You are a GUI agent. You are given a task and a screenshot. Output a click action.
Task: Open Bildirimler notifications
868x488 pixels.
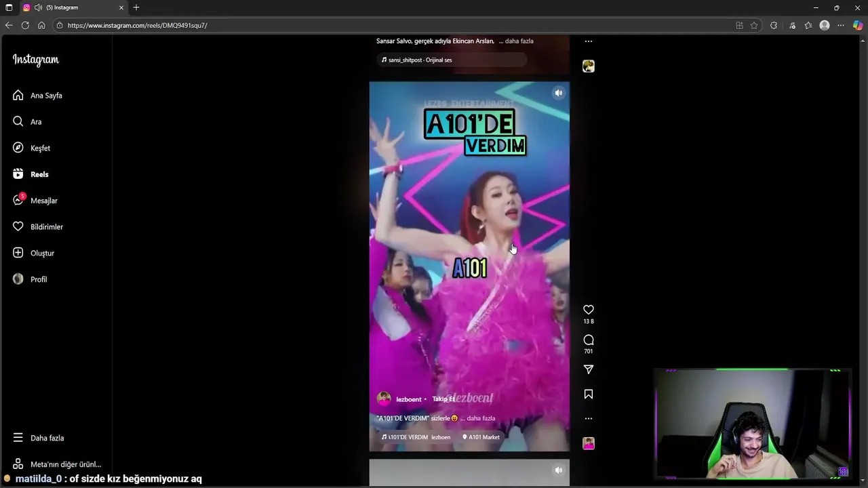38,227
